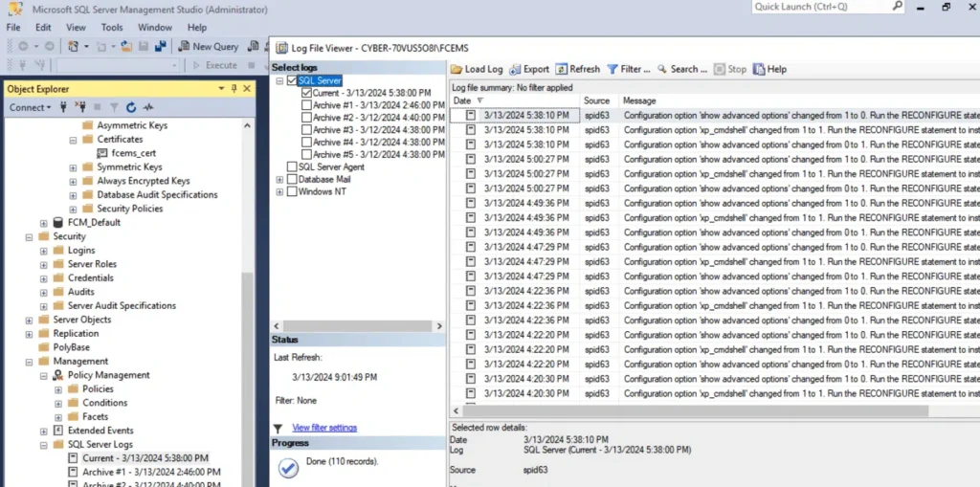The width and height of the screenshot is (980, 487).
Task: Open the Window menu
Action: point(155,28)
